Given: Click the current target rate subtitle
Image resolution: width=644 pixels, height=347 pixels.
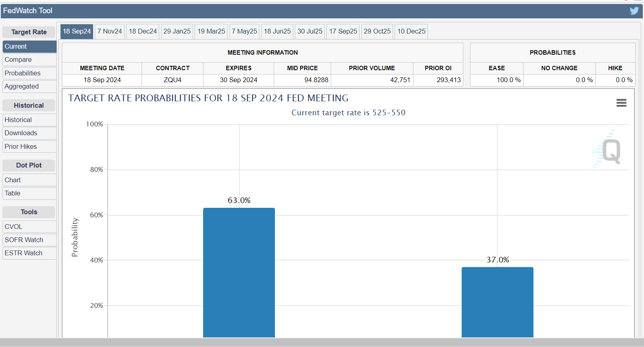Looking at the screenshot, I should [348, 113].
